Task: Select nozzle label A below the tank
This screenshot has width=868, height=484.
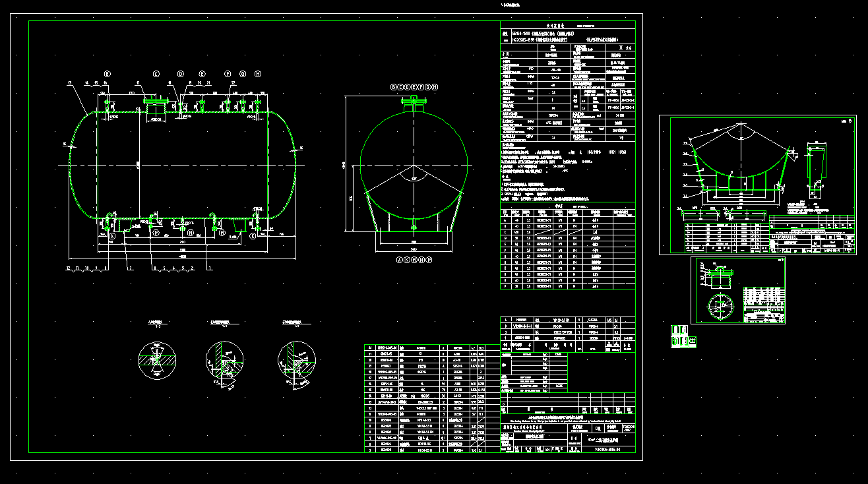Action: tap(112, 235)
